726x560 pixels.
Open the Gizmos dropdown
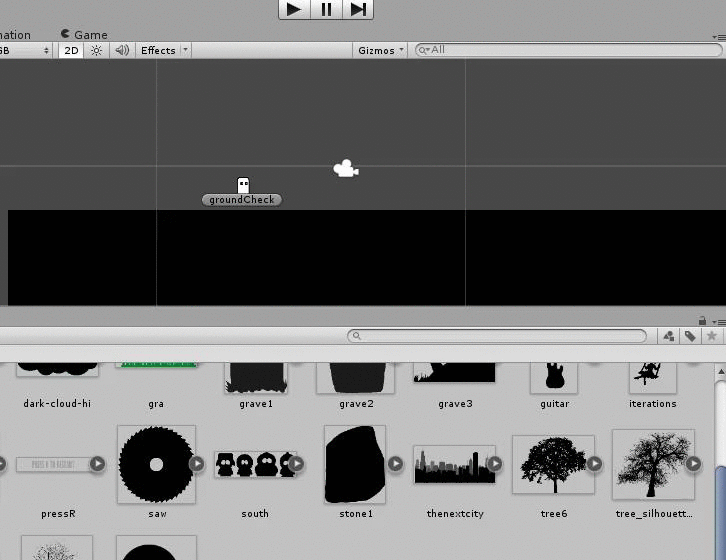click(380, 50)
